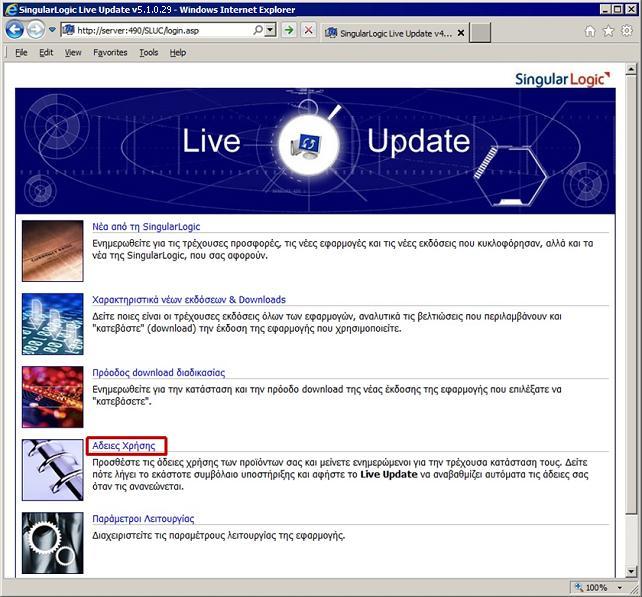Click the downloads arrows thumbnail image
The width and height of the screenshot is (642, 597).
(52, 324)
